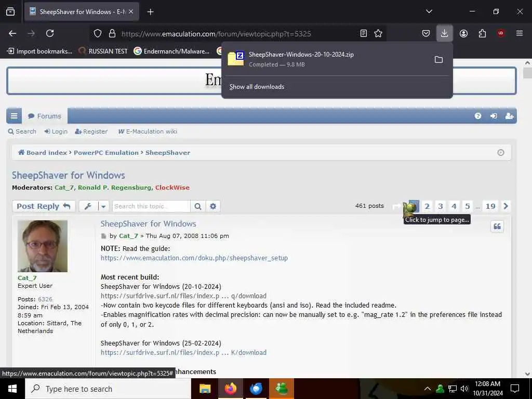Download SheepShaver 20-10-2024 surfdrive link
532x399 pixels.
183,296
